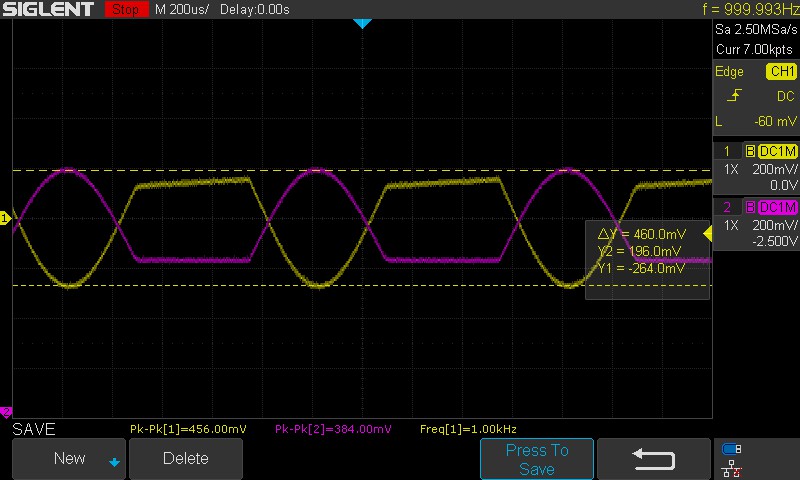Click the USB device status icon
The height and width of the screenshot is (480, 800).
coord(732,449)
